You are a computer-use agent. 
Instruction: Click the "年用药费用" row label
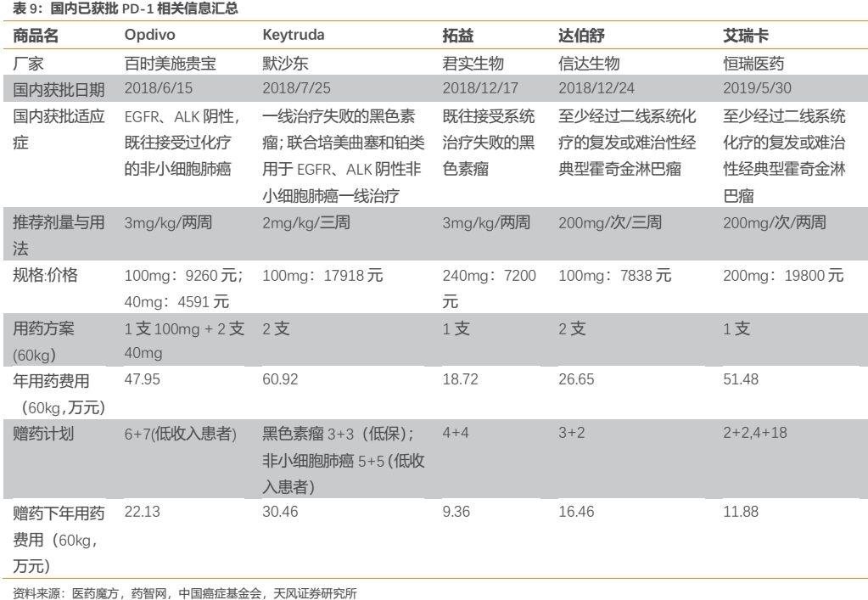(x=59, y=394)
